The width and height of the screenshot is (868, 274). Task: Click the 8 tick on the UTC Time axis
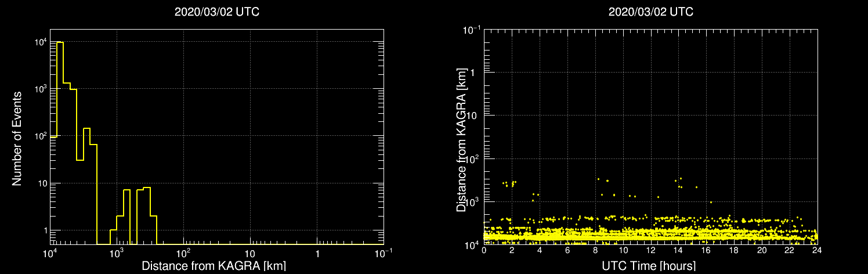point(595,251)
